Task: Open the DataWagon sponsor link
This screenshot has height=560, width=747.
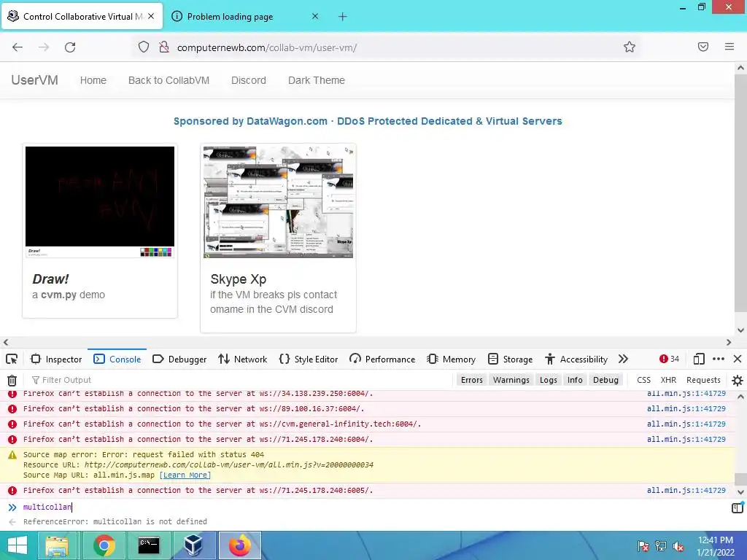Action: (x=368, y=121)
